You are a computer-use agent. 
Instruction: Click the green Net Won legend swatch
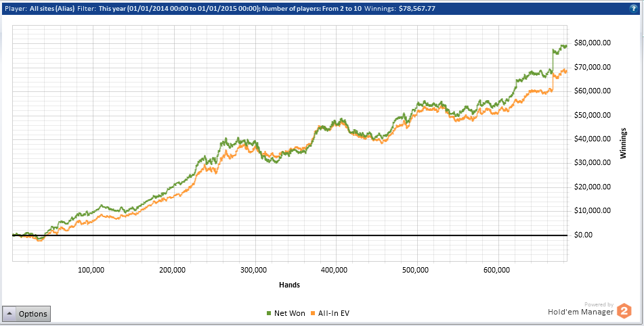(269, 313)
